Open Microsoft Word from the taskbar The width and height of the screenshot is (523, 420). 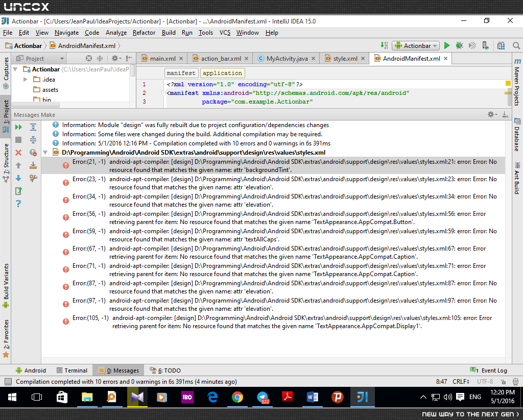click(312, 397)
